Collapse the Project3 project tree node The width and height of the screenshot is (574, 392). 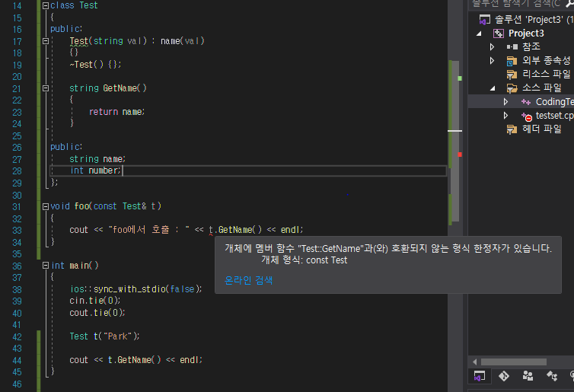(479, 33)
